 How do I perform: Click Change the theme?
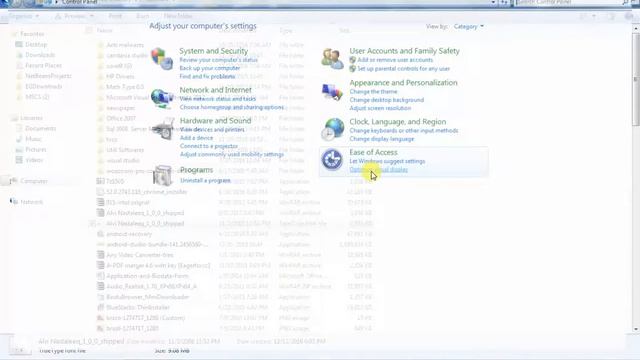point(373,91)
